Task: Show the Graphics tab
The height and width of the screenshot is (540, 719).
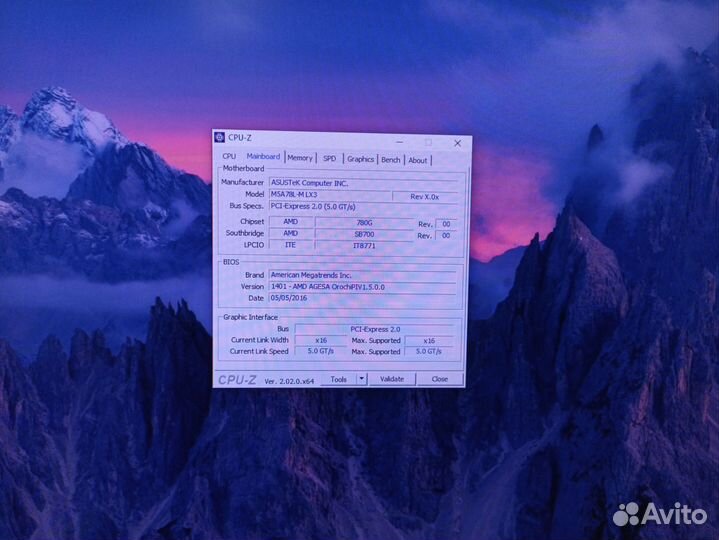Action: [360, 159]
